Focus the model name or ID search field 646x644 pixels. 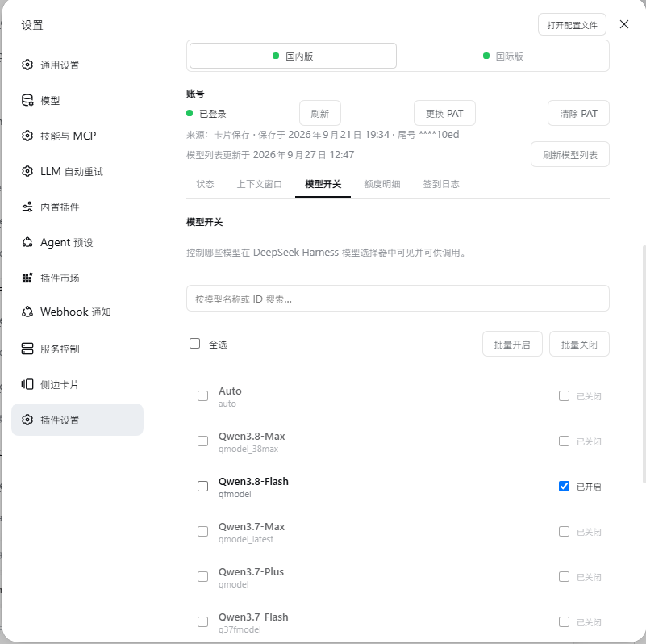click(398, 298)
